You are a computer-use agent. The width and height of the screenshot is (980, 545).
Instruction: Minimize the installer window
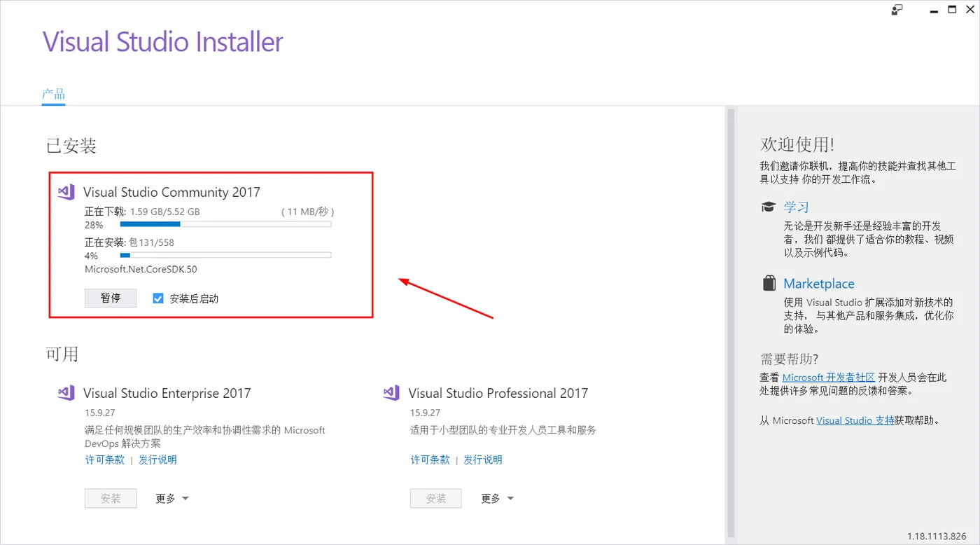tap(933, 9)
